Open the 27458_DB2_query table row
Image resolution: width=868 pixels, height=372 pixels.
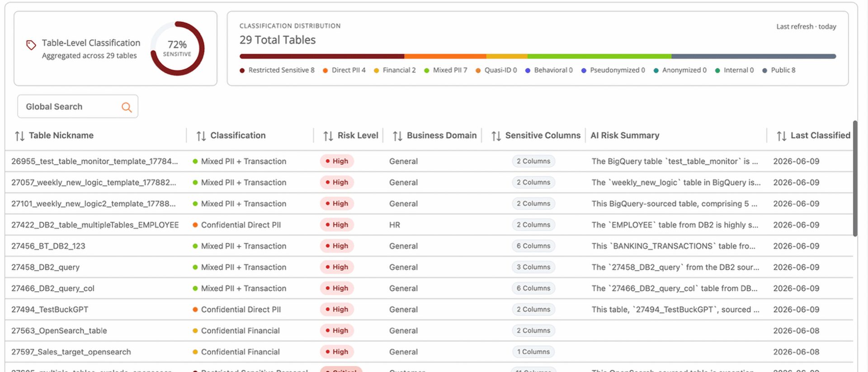429,267
